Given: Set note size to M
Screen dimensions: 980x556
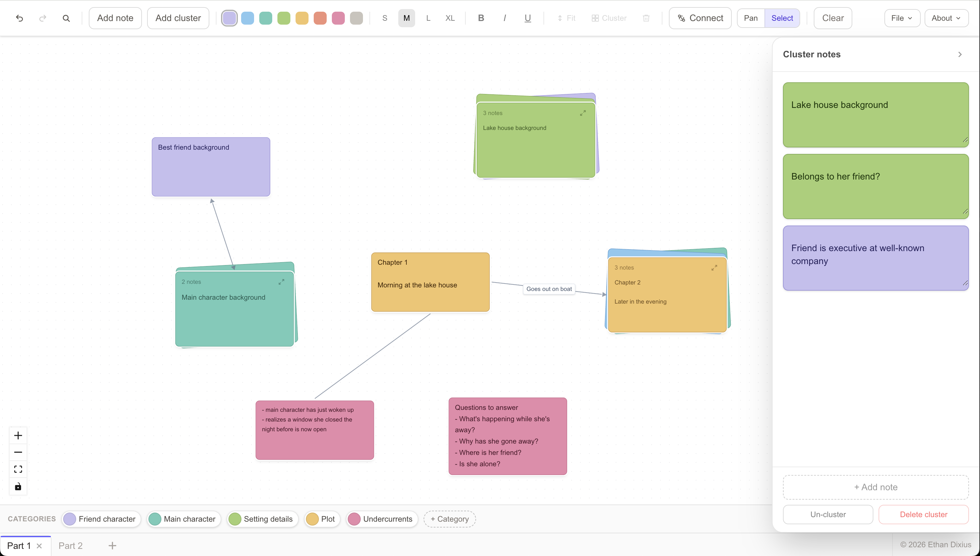Looking at the screenshot, I should [406, 18].
